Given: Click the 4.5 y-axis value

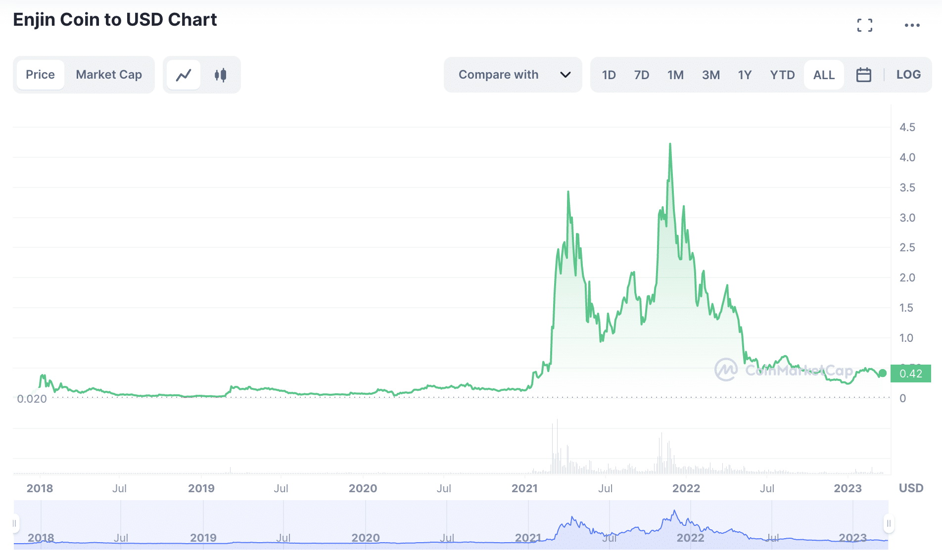Looking at the screenshot, I should pos(907,128).
